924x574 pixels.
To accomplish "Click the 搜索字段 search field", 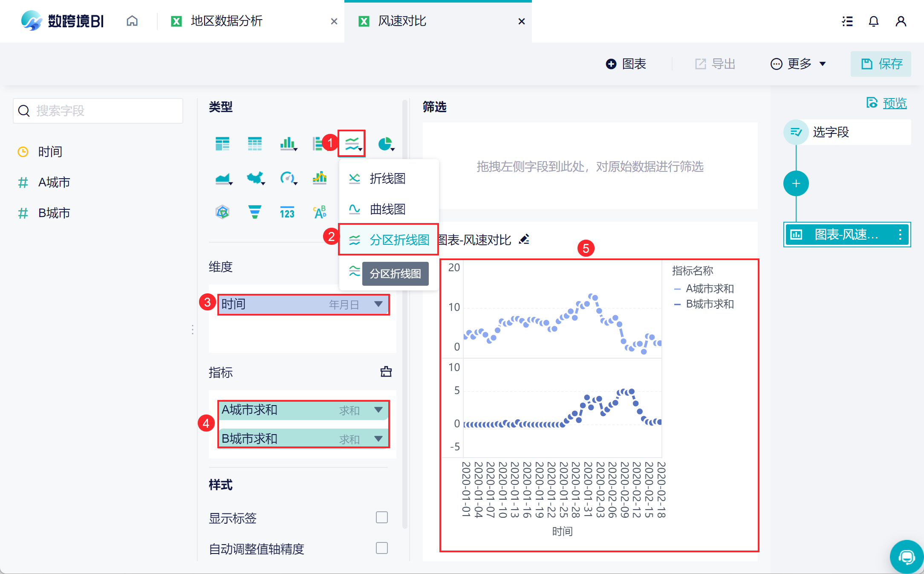I will pyautogui.click(x=98, y=111).
